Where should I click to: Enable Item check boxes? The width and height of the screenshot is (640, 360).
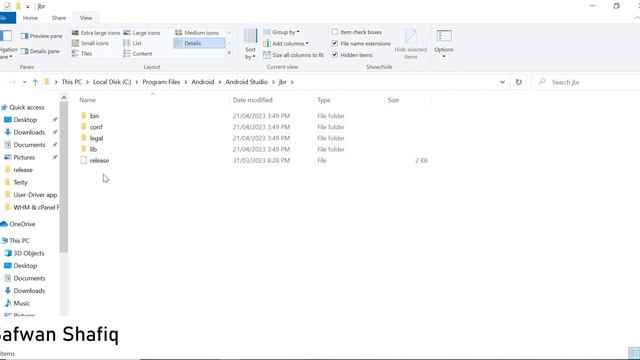pyautogui.click(x=357, y=32)
